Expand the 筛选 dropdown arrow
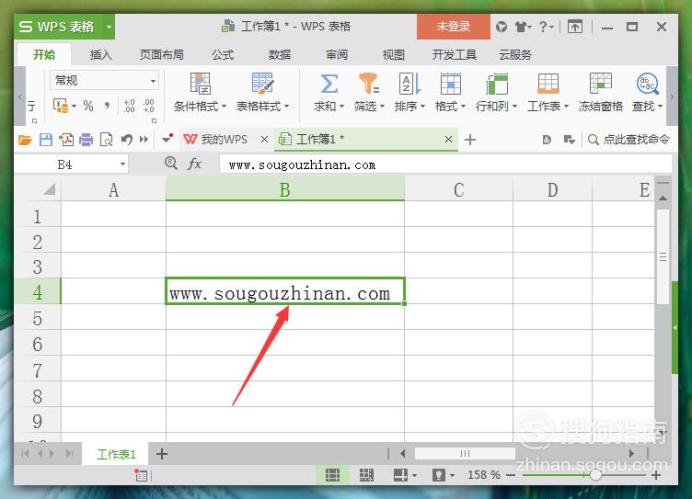The height and width of the screenshot is (499, 692). tap(382, 106)
